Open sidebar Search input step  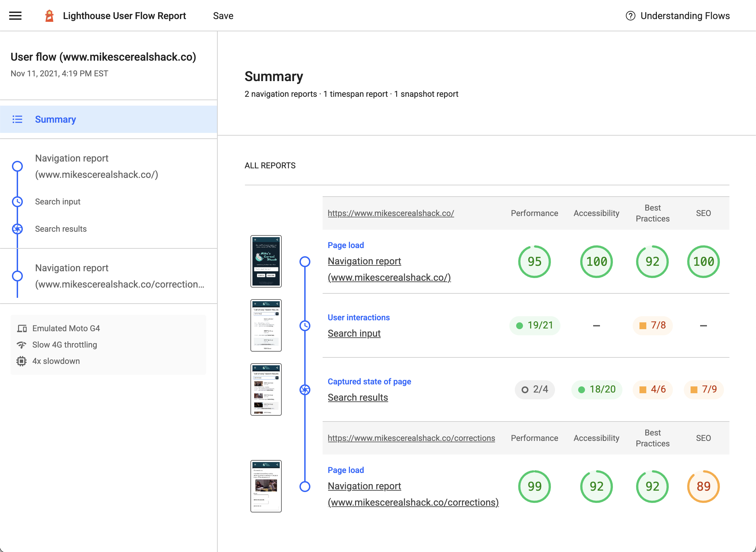58,202
